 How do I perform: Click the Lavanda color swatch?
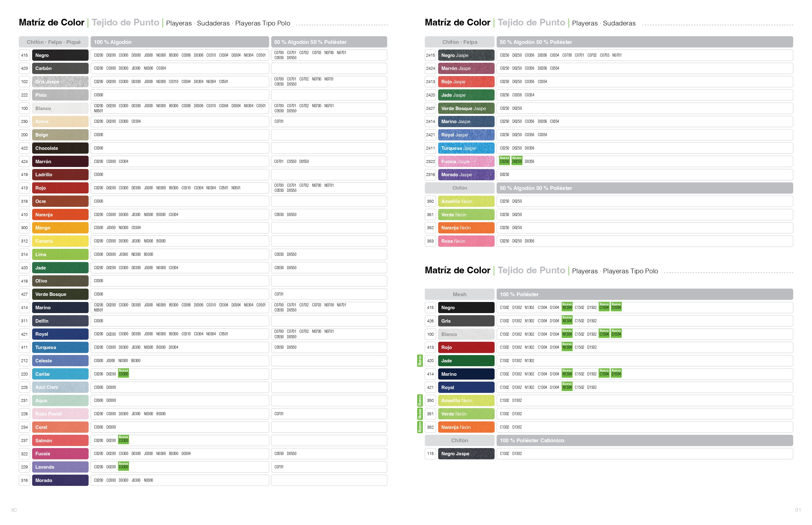60,467
